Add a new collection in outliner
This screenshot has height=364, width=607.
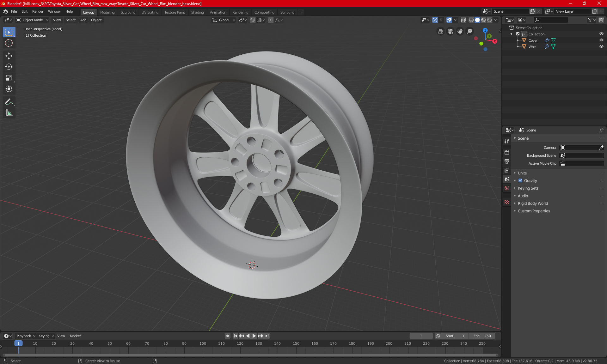[x=601, y=20]
